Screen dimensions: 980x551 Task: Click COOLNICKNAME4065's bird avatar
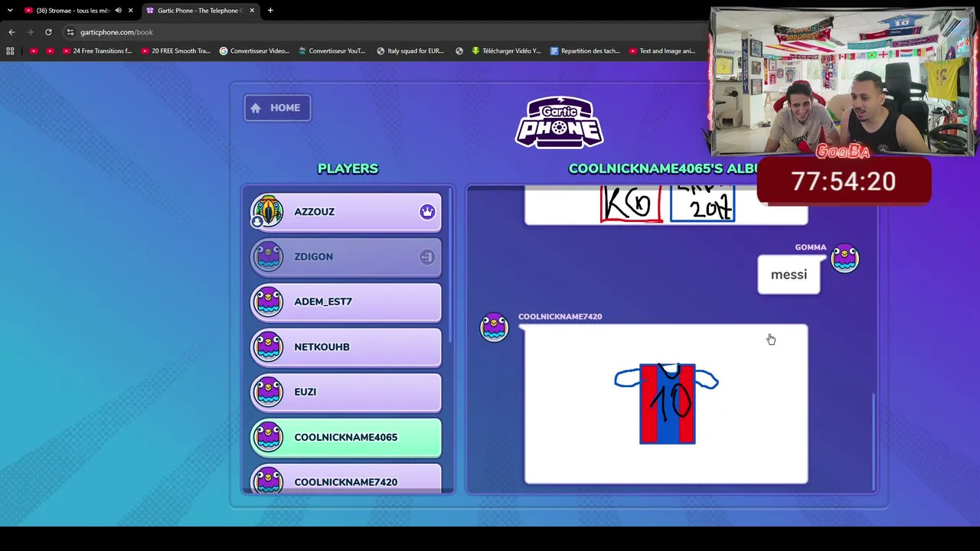(x=268, y=437)
